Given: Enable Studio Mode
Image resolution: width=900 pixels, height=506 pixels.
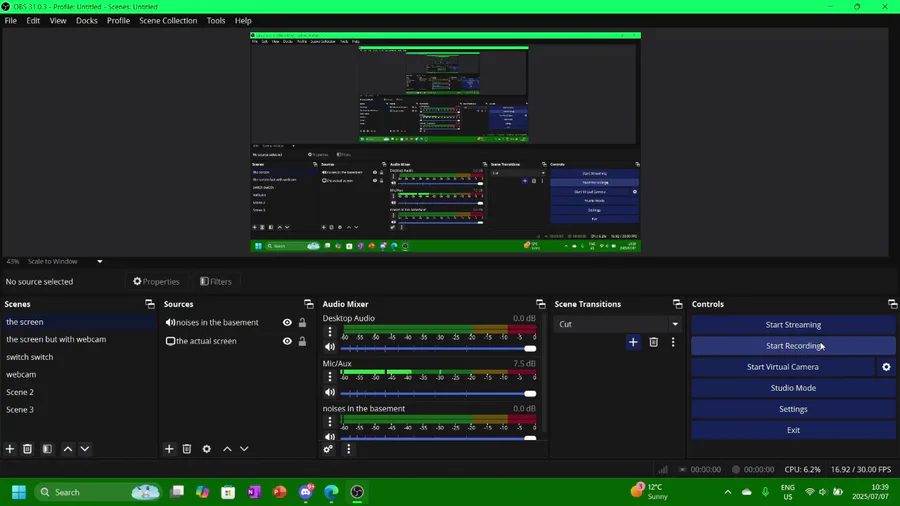Looking at the screenshot, I should pyautogui.click(x=793, y=388).
